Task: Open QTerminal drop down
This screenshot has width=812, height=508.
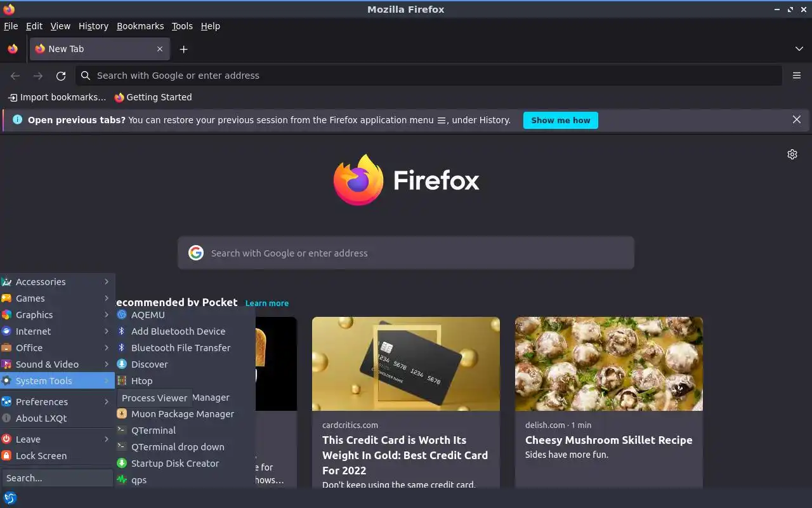Action: point(185,447)
